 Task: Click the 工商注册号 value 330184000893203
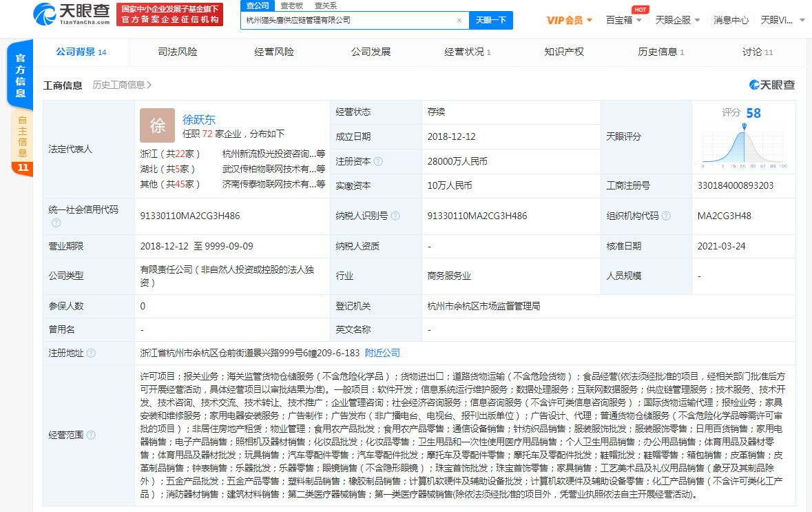[x=736, y=185]
